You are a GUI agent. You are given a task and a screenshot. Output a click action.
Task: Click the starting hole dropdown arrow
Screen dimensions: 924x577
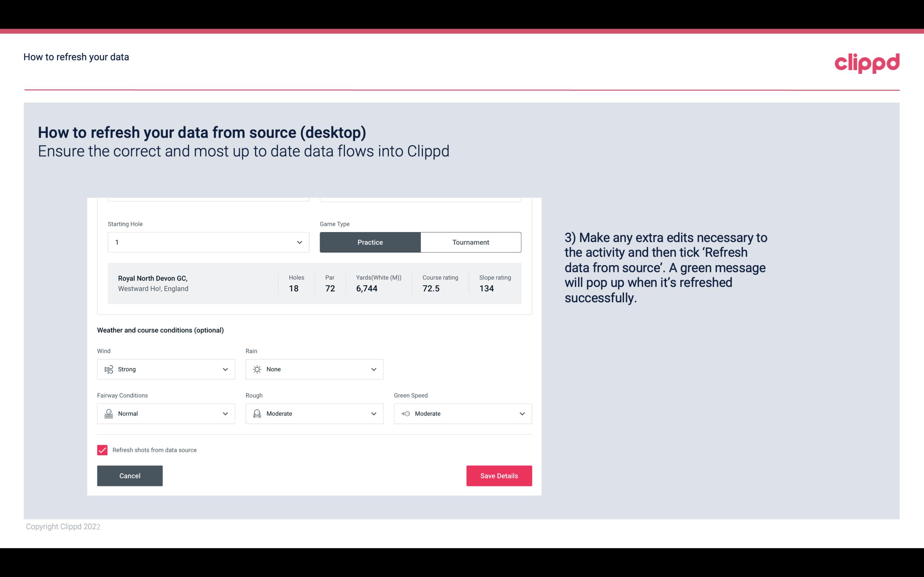pos(299,242)
